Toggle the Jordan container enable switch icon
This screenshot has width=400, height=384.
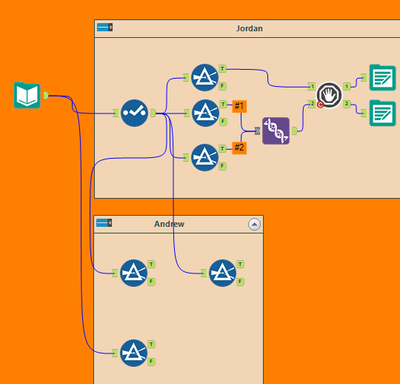pyautogui.click(x=105, y=27)
